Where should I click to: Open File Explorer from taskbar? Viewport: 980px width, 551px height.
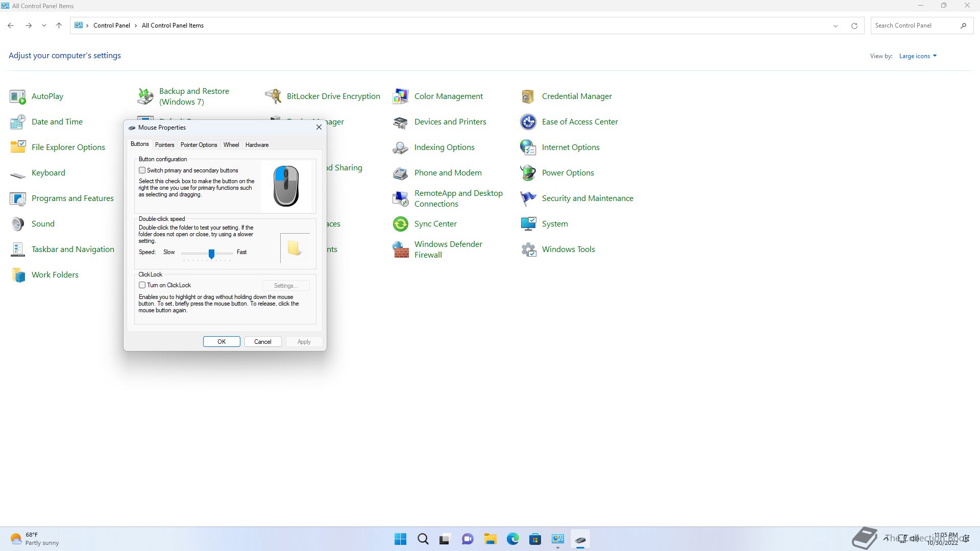pos(491,539)
